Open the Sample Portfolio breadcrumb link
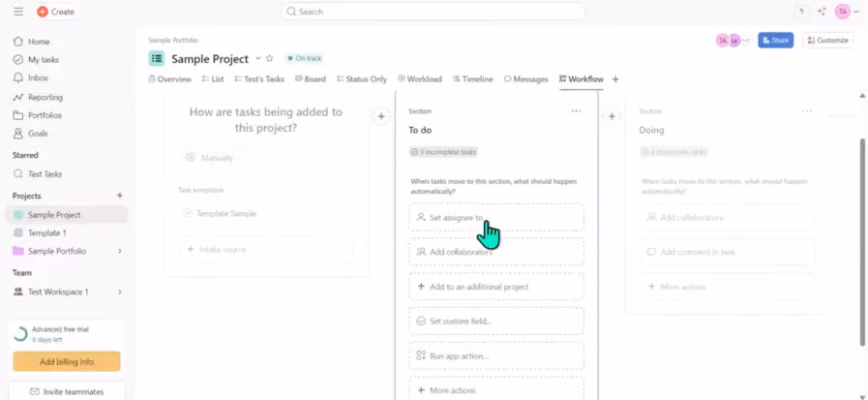Viewport: 868px width, 400px height. (x=172, y=41)
